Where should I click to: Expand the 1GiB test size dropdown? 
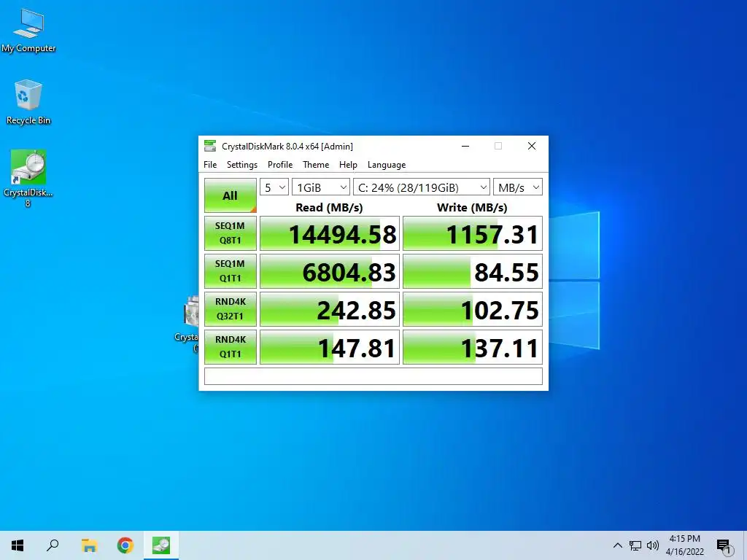click(x=321, y=187)
